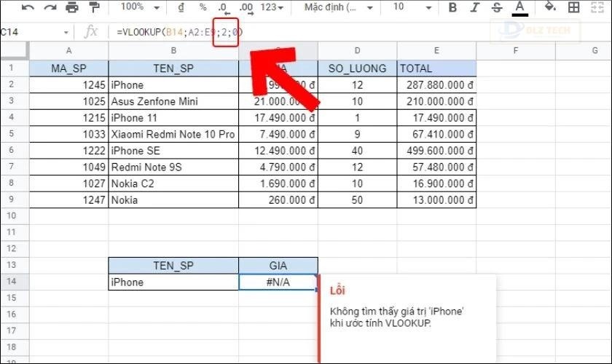Click the SO_LUONG header cell

point(357,68)
